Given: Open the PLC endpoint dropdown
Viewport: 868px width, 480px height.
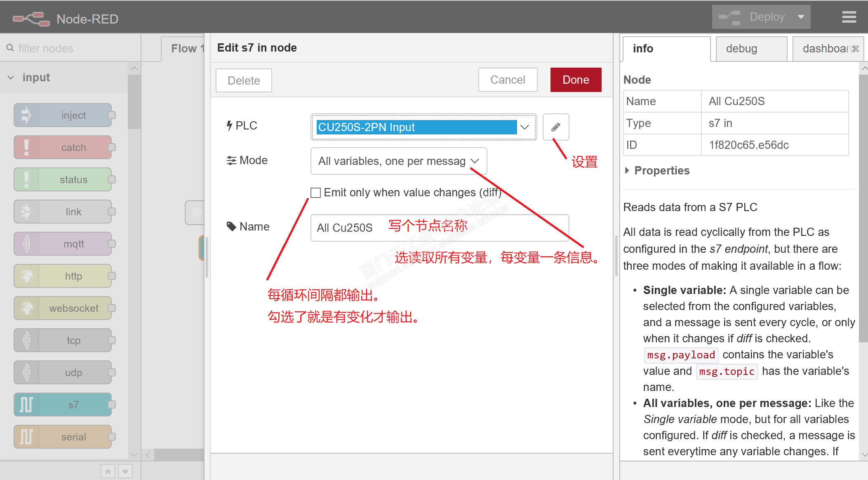Looking at the screenshot, I should tap(423, 127).
